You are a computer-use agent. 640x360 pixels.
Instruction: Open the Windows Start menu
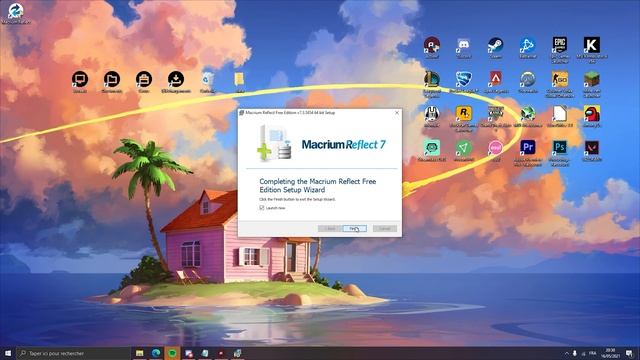(8, 353)
